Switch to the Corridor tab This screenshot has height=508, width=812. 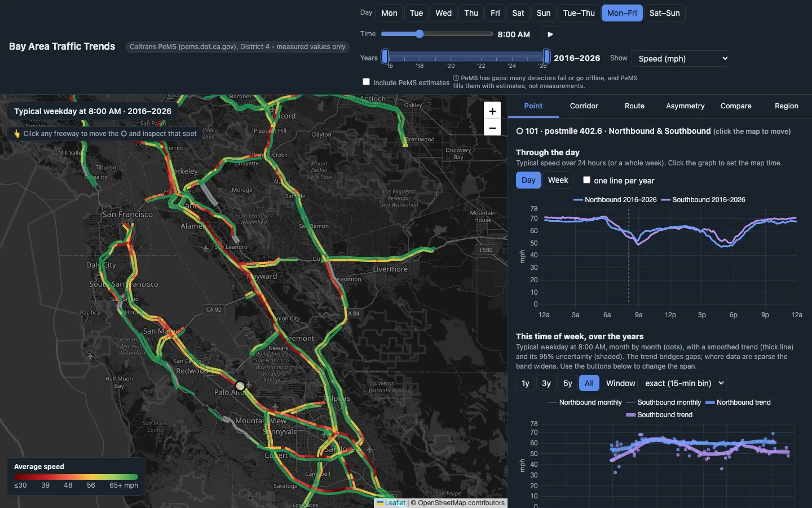click(x=584, y=106)
